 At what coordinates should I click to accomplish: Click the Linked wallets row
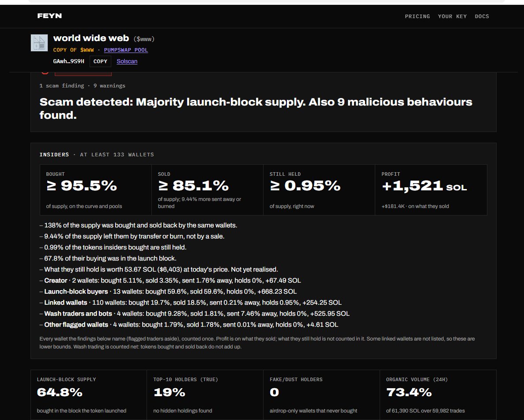pos(190,303)
